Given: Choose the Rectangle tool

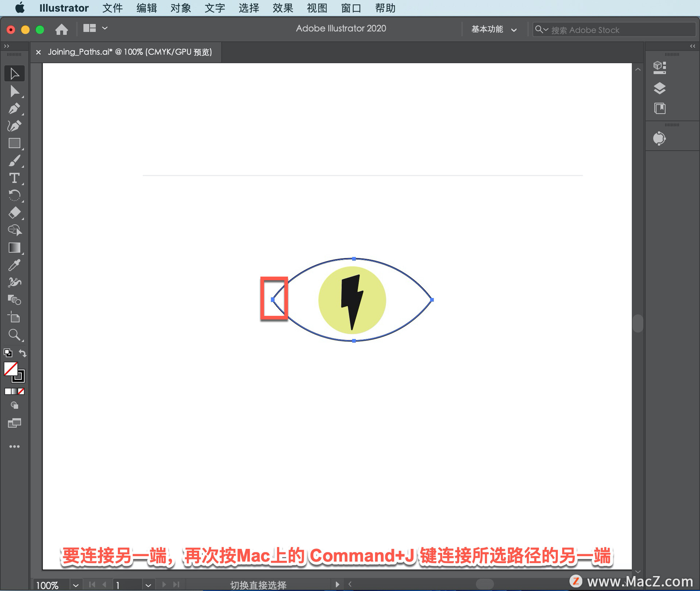Looking at the screenshot, I should click(15, 143).
